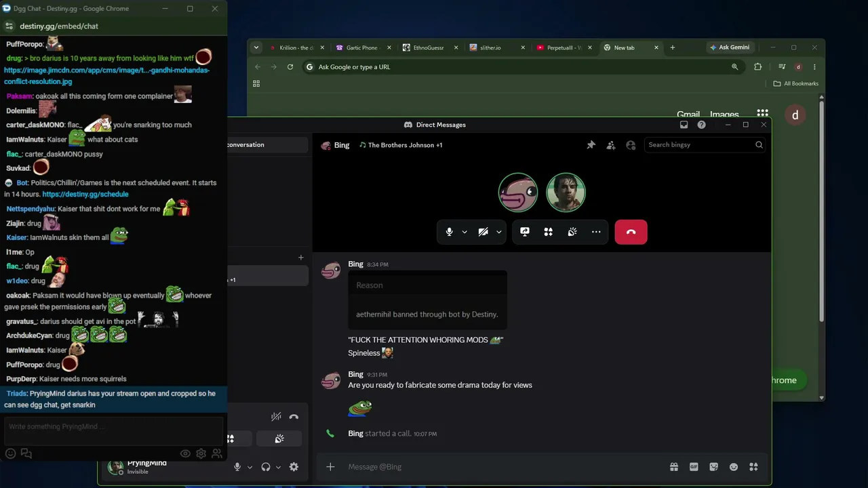This screenshot has height=488, width=868.
Task: Expand output device arrow in user panel
Action: point(278,467)
